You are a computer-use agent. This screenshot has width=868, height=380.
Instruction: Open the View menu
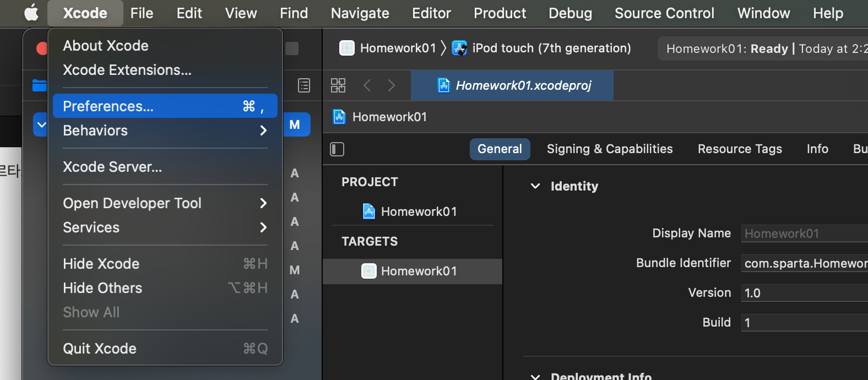(241, 13)
